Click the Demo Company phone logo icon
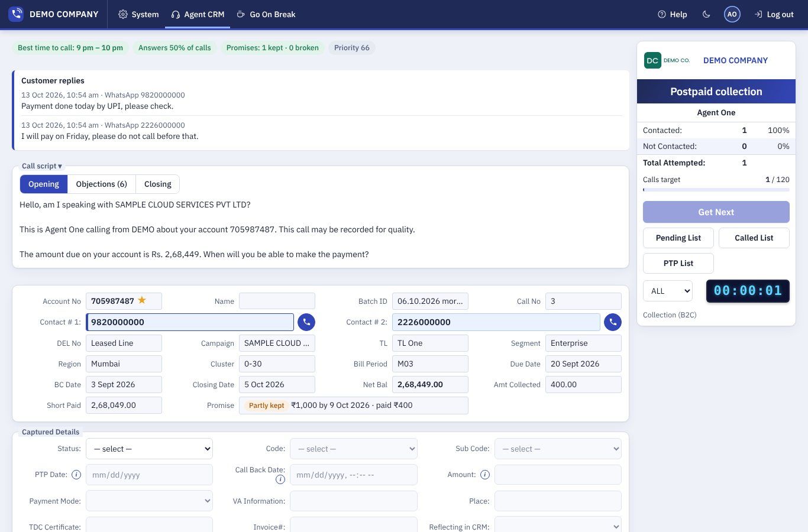 16,14
